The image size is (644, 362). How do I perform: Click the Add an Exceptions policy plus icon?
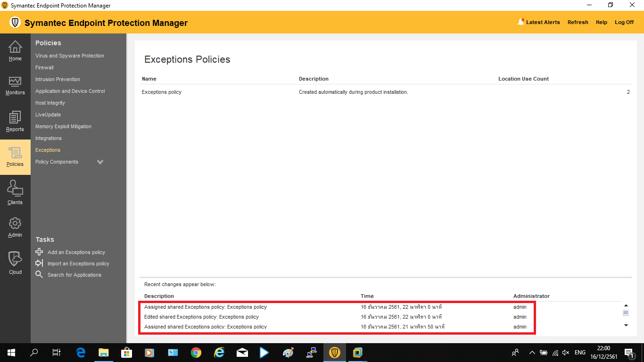pos(39,252)
